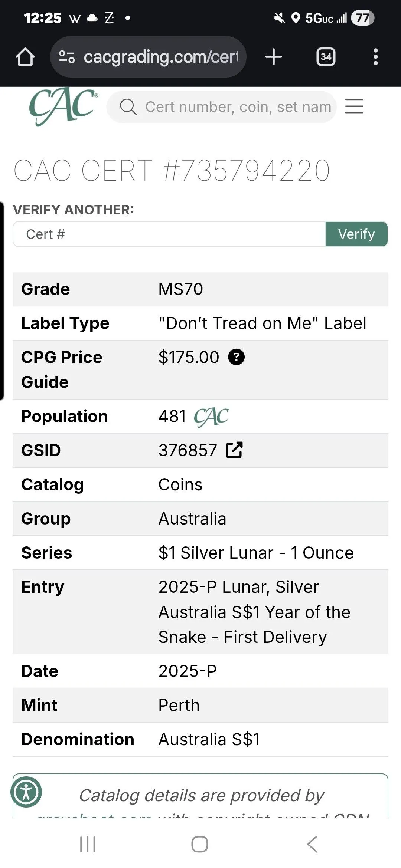Tap Android home navigation button

[x=200, y=844]
